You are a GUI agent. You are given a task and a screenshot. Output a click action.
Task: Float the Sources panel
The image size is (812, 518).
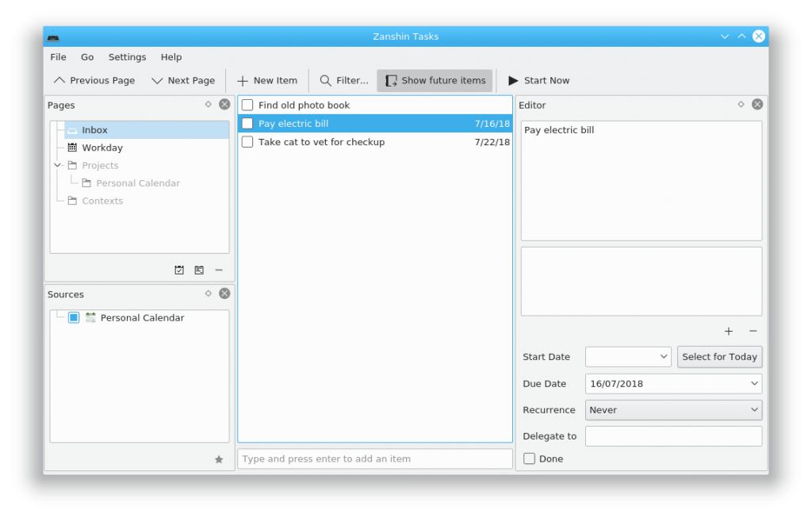pyautogui.click(x=209, y=294)
